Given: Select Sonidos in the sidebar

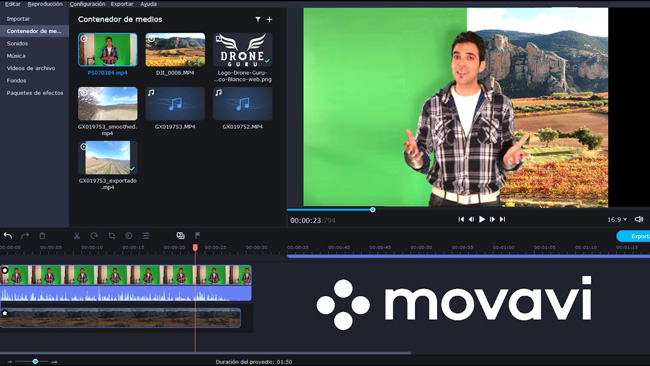Looking at the screenshot, I should click(17, 44).
